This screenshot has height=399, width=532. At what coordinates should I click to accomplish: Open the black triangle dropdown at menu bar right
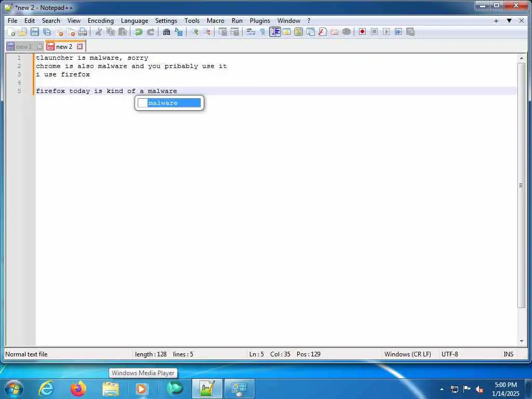click(x=509, y=21)
